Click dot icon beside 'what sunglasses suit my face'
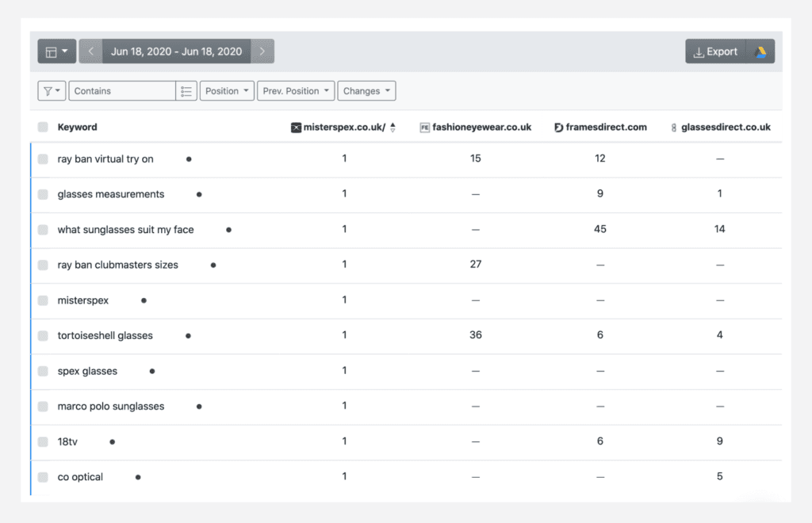The height and width of the screenshot is (523, 812). 229,230
